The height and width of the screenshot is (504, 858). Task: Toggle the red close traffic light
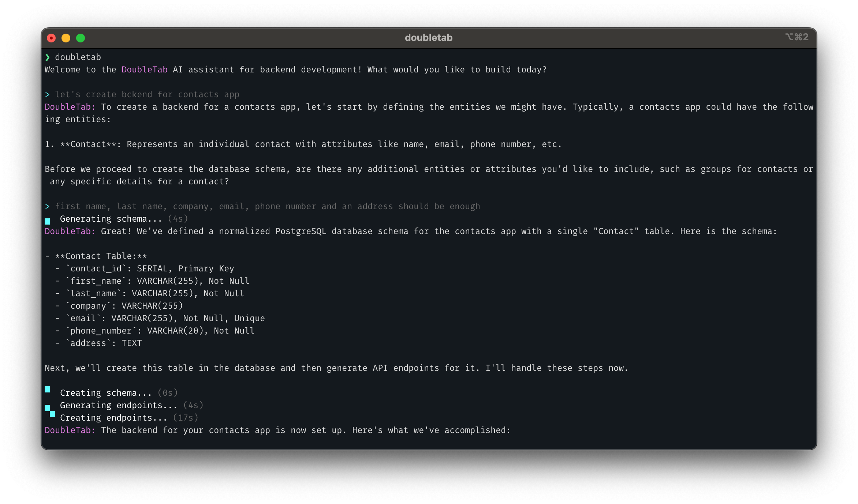click(52, 38)
